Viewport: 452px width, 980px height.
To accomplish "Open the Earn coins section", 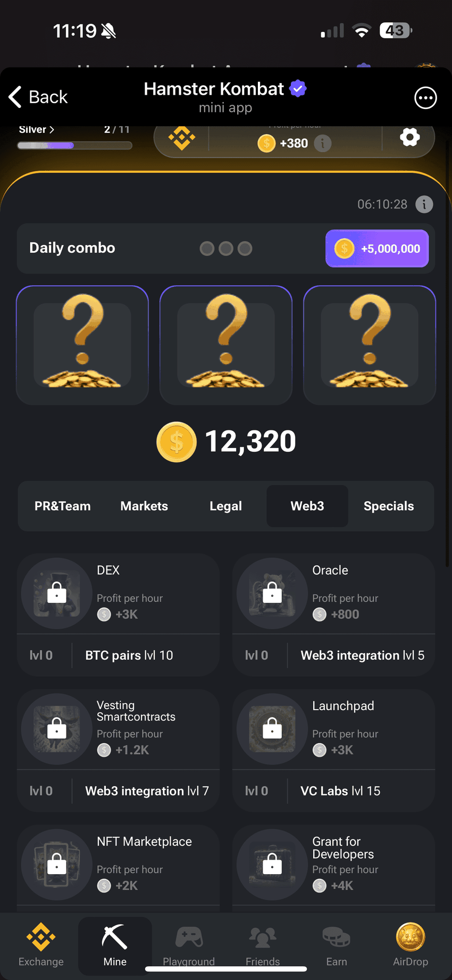I will point(337,945).
